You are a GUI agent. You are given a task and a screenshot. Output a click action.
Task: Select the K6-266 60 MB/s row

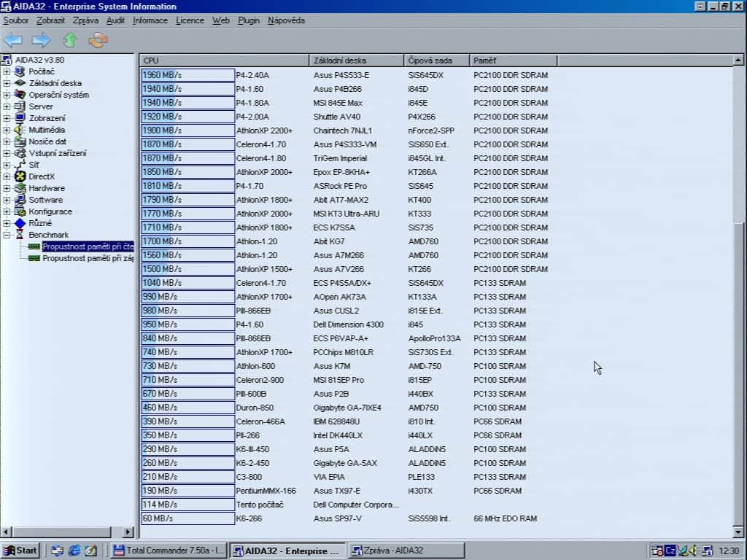pos(340,518)
